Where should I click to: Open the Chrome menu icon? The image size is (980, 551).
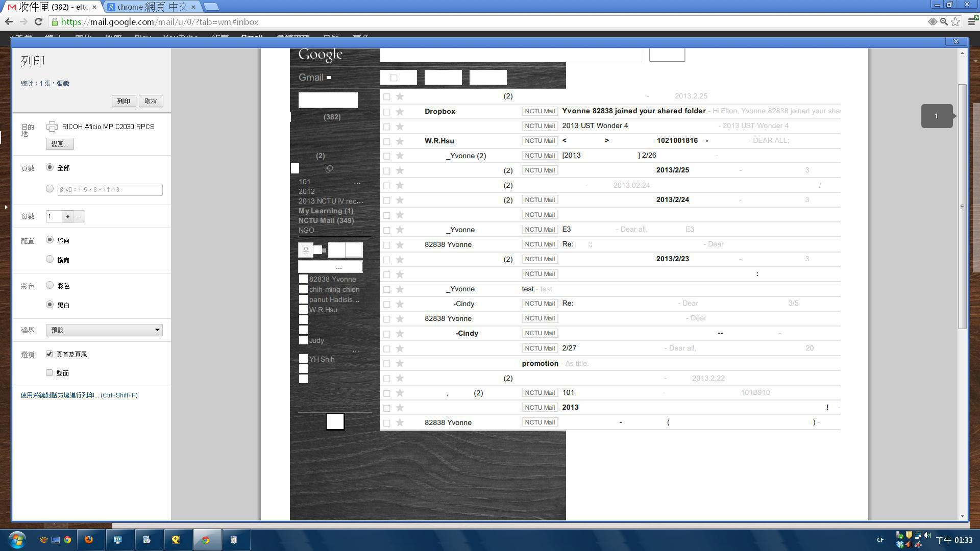point(972,21)
